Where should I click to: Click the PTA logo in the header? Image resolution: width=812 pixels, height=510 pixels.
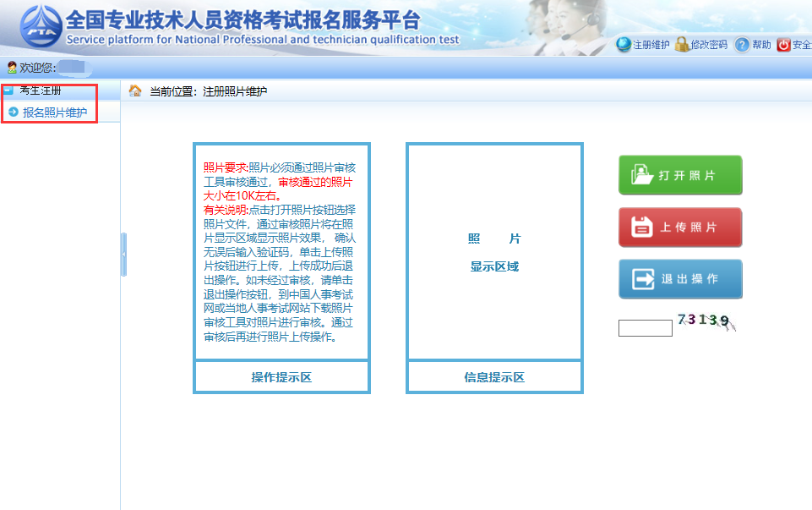[x=41, y=28]
